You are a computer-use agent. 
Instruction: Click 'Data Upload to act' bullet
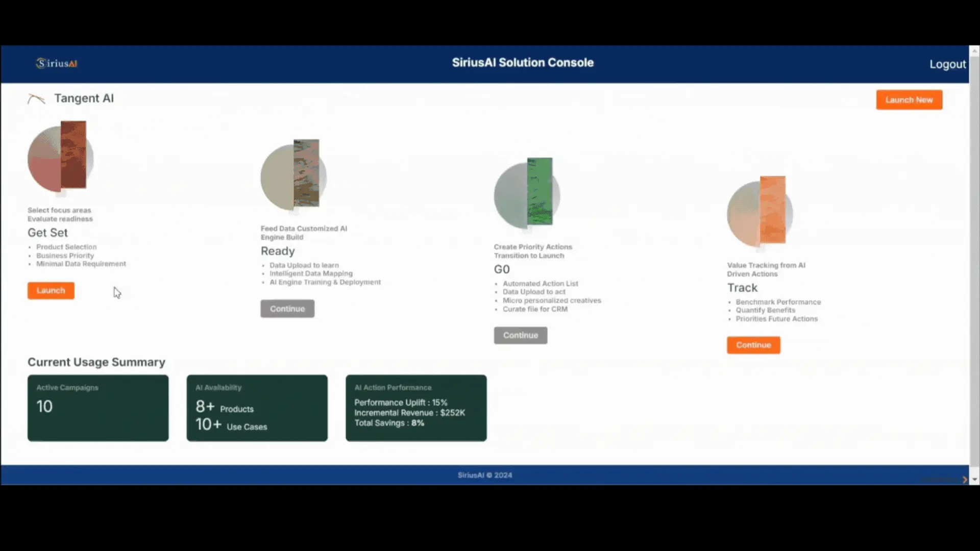pyautogui.click(x=534, y=292)
